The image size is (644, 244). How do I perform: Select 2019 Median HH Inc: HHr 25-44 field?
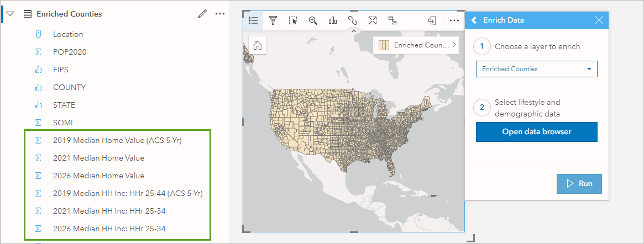tap(128, 193)
